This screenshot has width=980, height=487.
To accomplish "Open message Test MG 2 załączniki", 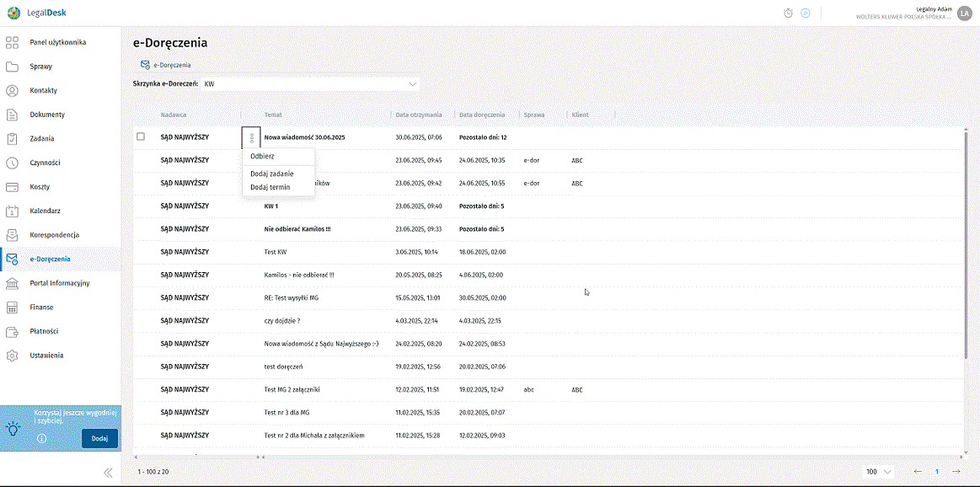I will pos(292,389).
